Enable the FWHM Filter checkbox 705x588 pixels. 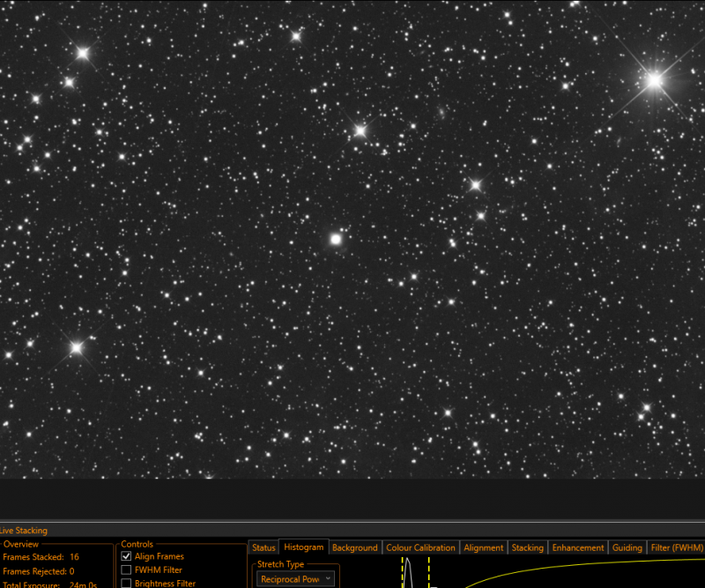126,570
